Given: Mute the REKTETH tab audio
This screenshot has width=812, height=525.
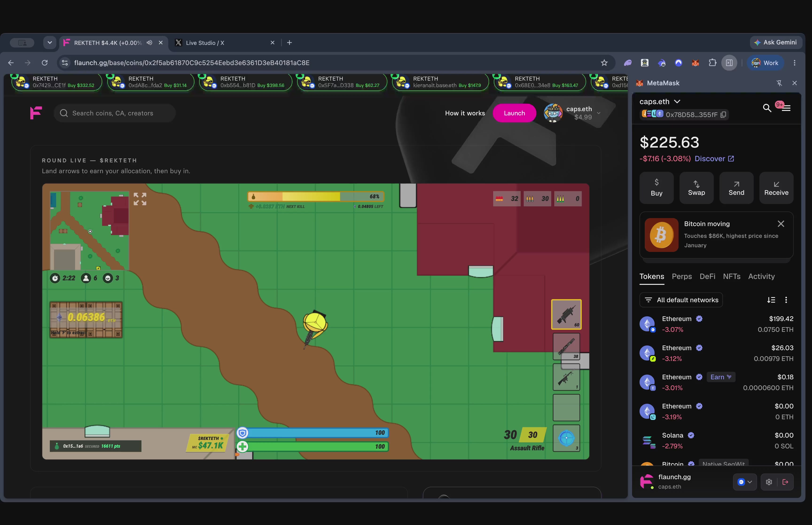Looking at the screenshot, I should 149,43.
